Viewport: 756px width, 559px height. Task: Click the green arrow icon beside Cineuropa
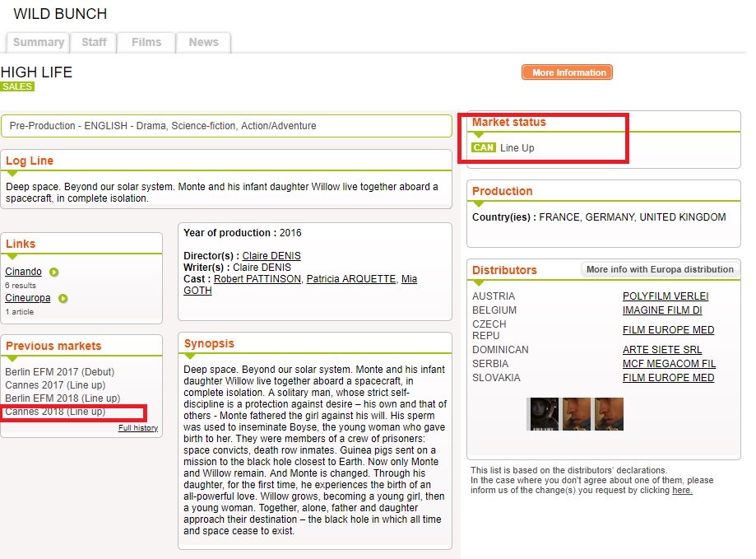tap(63, 299)
